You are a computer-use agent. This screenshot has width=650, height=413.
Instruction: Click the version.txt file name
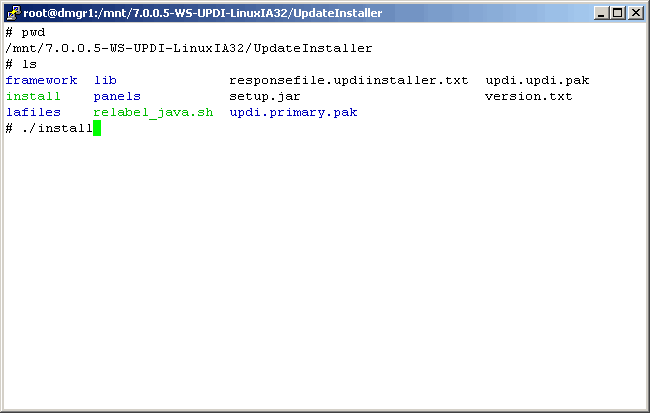(528, 96)
